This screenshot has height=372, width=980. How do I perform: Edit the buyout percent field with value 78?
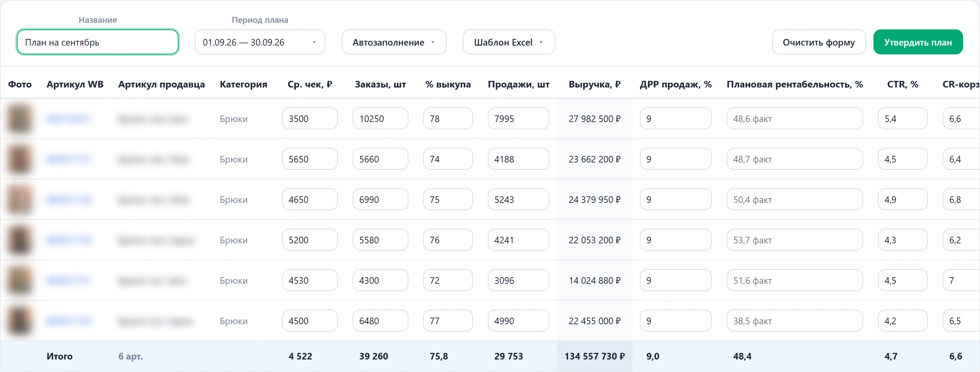(x=448, y=119)
